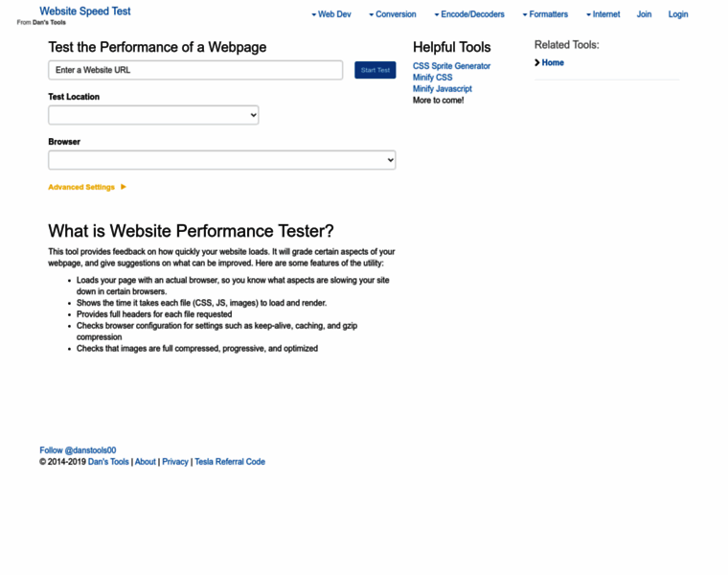Image resolution: width=728 pixels, height=575 pixels.
Task: Click the Advanced Settings arrow icon
Action: click(123, 187)
